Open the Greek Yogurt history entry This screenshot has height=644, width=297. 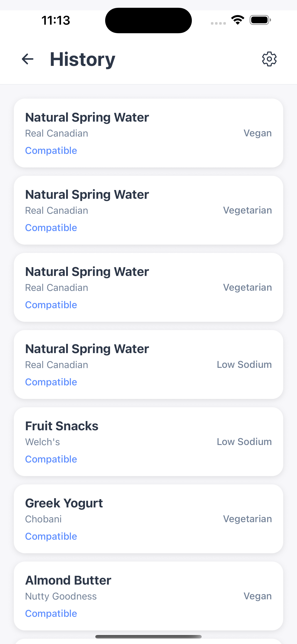click(148, 518)
